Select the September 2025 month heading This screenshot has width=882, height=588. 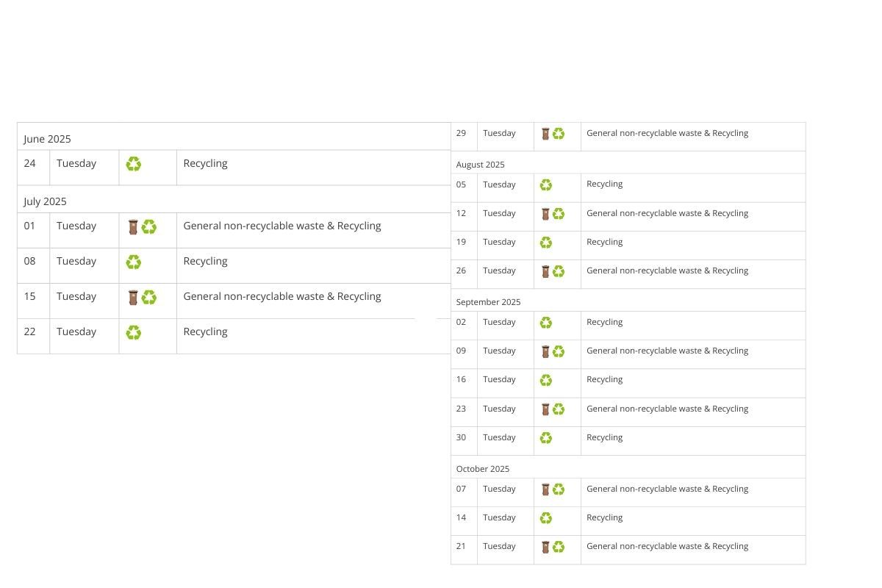488,302
